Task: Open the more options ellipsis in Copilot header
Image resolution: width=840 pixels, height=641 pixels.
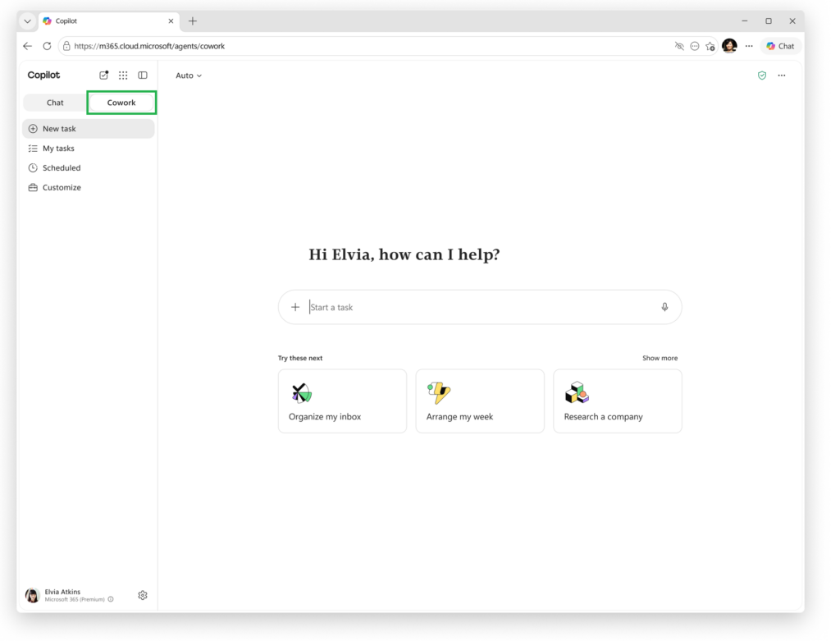Action: tap(782, 76)
